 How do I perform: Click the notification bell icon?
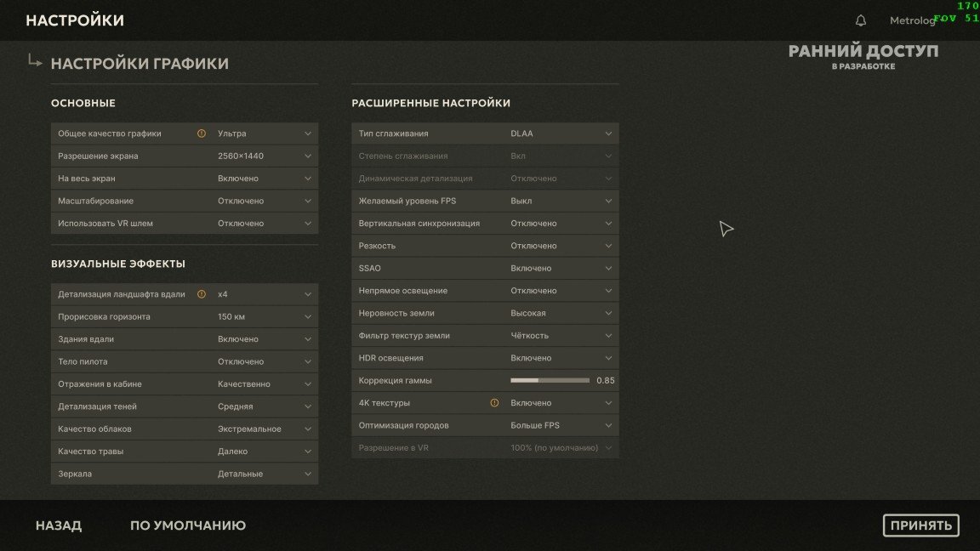861,20
